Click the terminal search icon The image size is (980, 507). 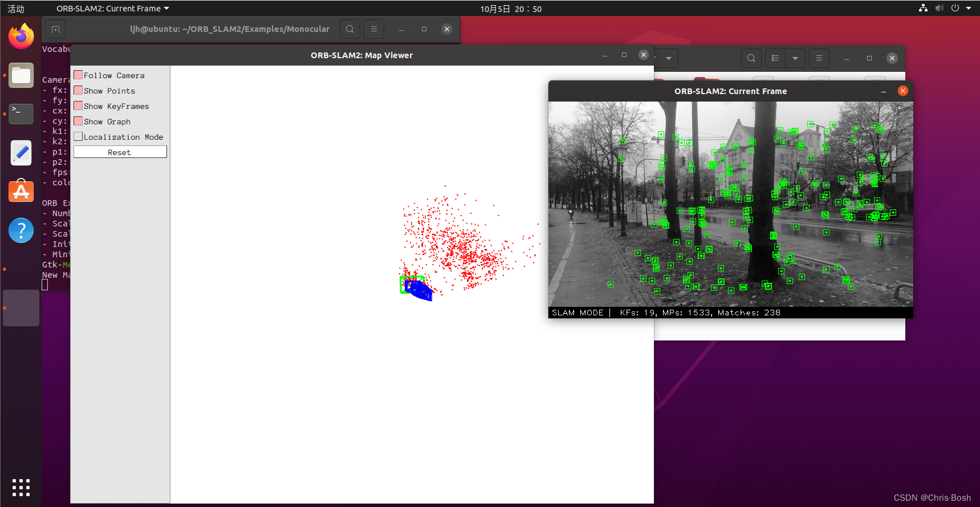[350, 29]
